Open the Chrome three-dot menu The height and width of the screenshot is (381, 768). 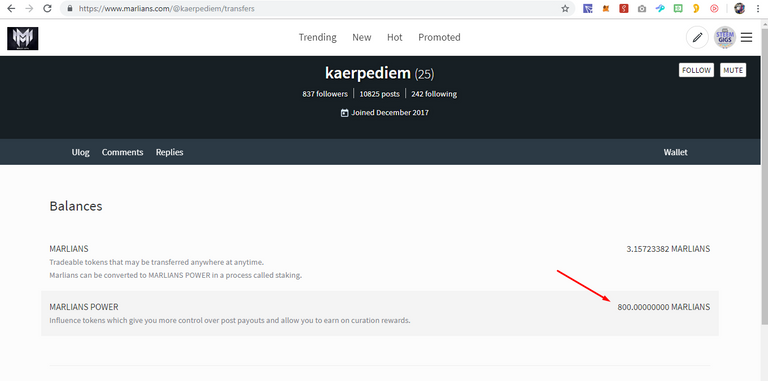pyautogui.click(x=758, y=8)
